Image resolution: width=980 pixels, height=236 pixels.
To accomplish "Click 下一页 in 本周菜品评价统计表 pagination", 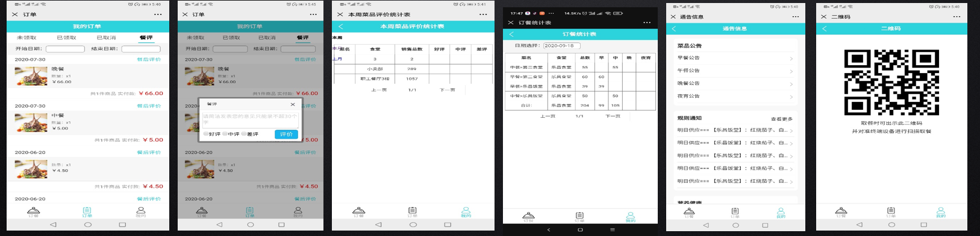I will coord(447,90).
